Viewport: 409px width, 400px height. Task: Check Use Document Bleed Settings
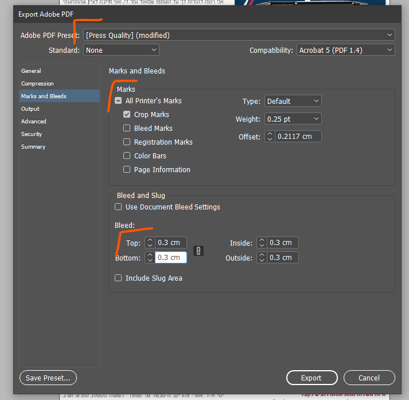pos(118,207)
